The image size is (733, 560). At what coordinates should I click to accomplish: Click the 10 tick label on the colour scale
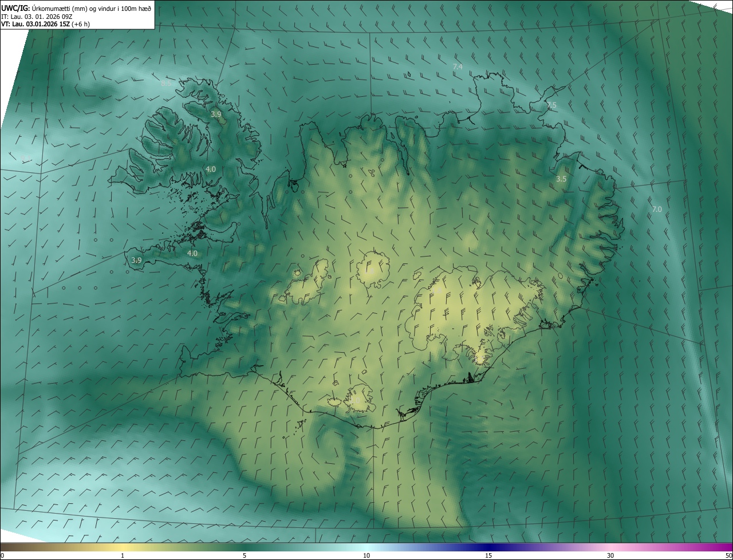click(x=366, y=556)
